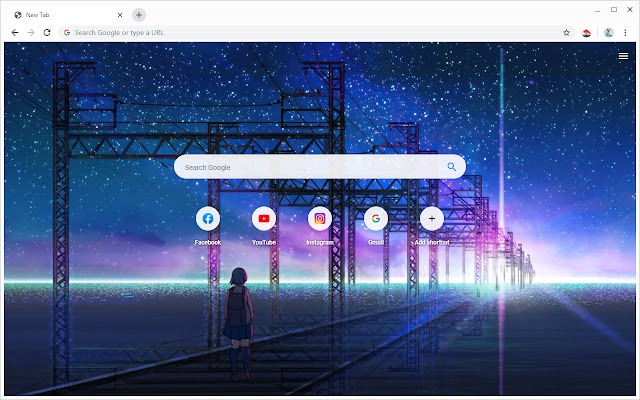
Task: Open the YouTube shortcut
Action: pos(264,218)
